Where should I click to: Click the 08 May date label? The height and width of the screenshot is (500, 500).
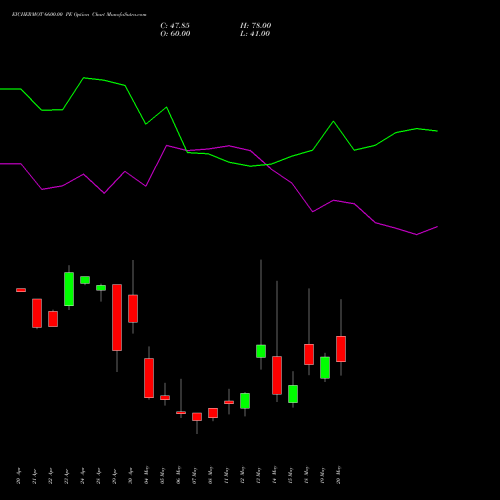210,475
